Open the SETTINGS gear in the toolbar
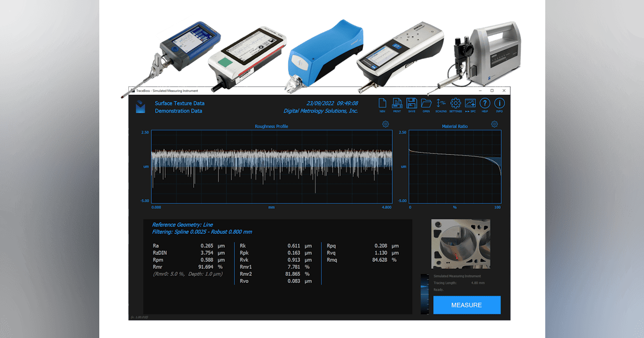 point(455,102)
